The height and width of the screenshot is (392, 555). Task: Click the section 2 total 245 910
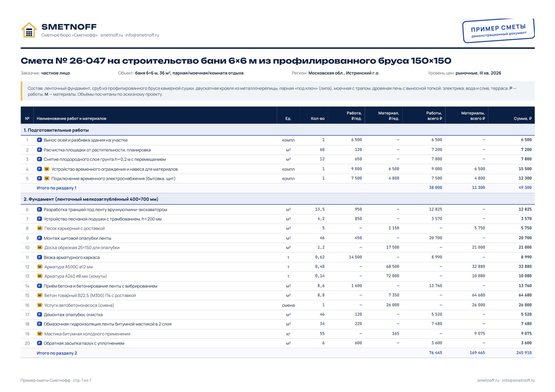(x=524, y=353)
